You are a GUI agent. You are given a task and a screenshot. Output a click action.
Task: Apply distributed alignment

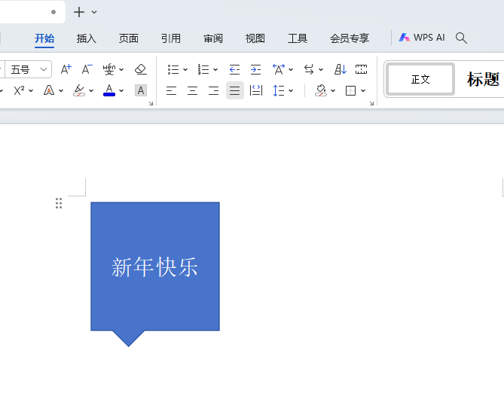(256, 90)
